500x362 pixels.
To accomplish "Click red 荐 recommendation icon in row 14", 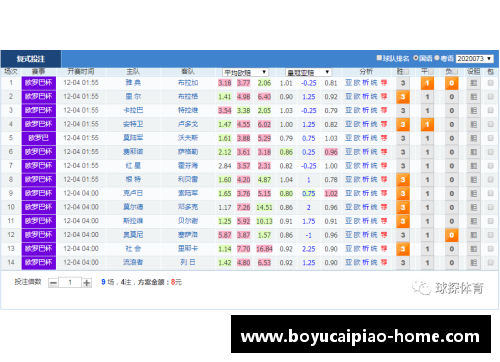I will pyautogui.click(x=384, y=263).
